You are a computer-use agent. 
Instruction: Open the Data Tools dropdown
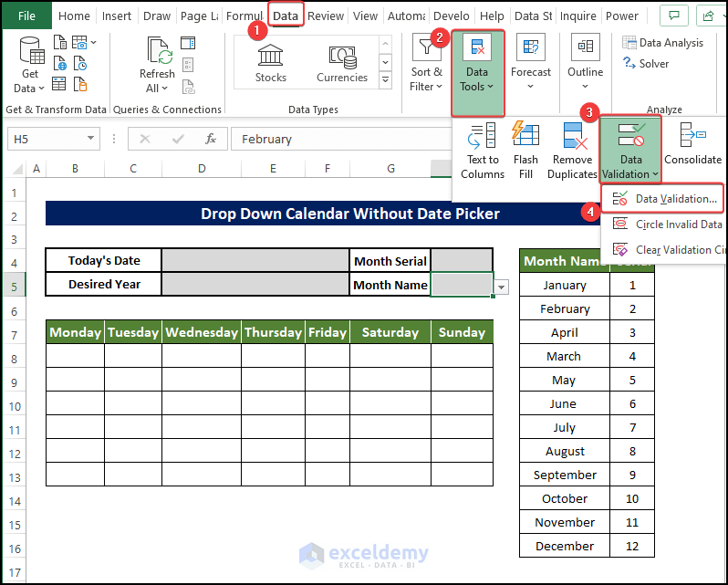coord(477,73)
